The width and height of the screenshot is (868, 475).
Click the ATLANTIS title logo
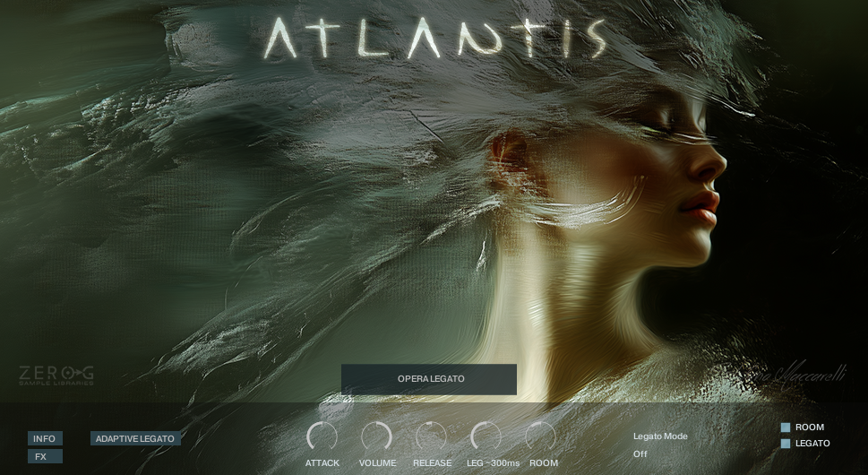point(434,38)
